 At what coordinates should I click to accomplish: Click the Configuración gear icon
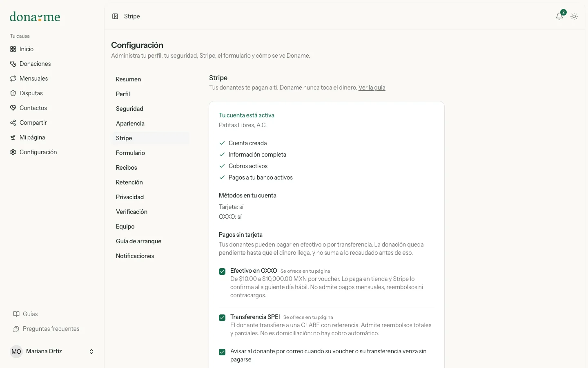click(x=13, y=152)
